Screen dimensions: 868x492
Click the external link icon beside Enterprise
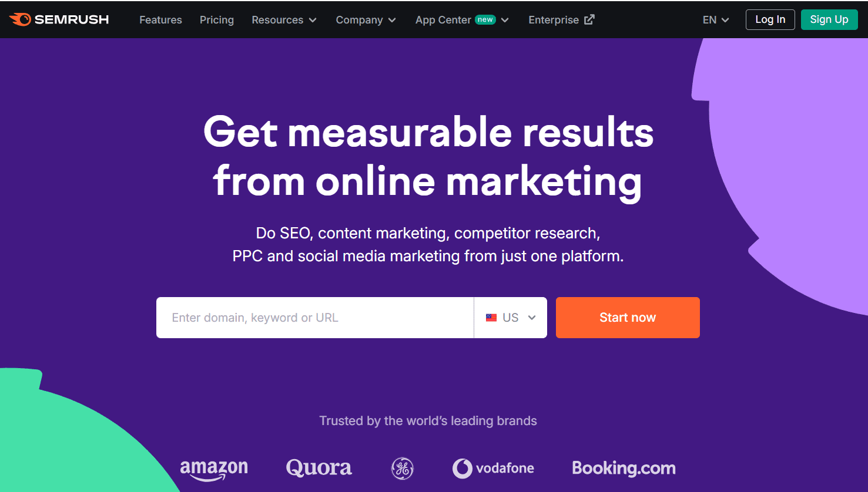pyautogui.click(x=588, y=19)
